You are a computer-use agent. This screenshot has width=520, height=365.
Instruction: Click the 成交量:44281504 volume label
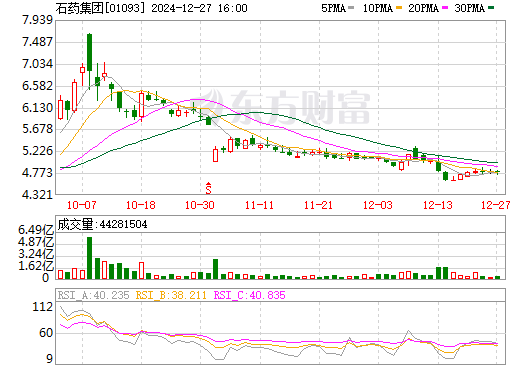pos(102,224)
